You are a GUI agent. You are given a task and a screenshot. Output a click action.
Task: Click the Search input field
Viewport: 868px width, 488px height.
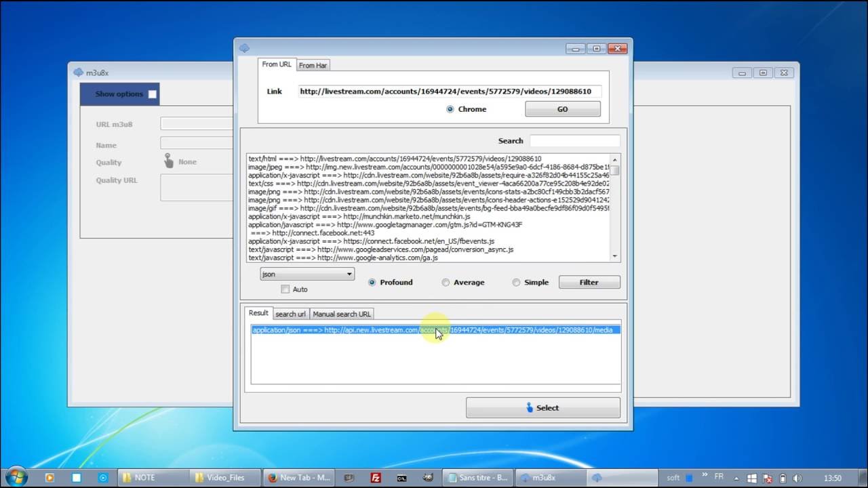(574, 141)
